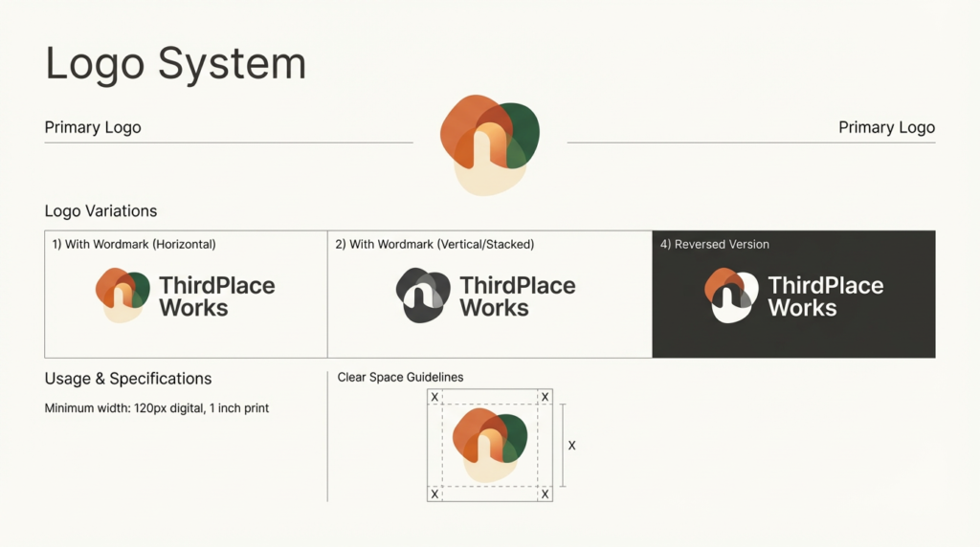The image size is (980, 547).
Task: Click the "4) Reversed Version" caption
Action: click(715, 244)
